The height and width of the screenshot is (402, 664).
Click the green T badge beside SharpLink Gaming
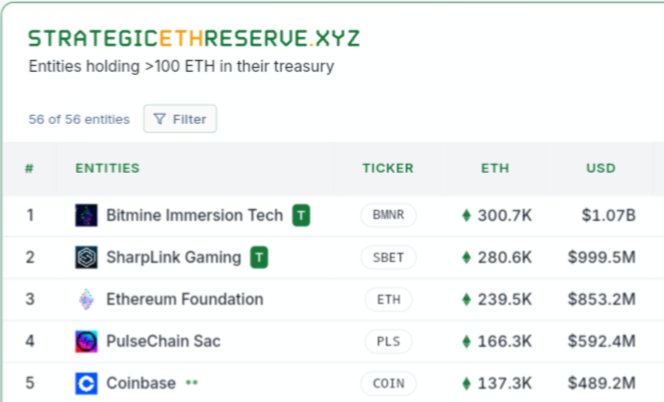coord(259,257)
